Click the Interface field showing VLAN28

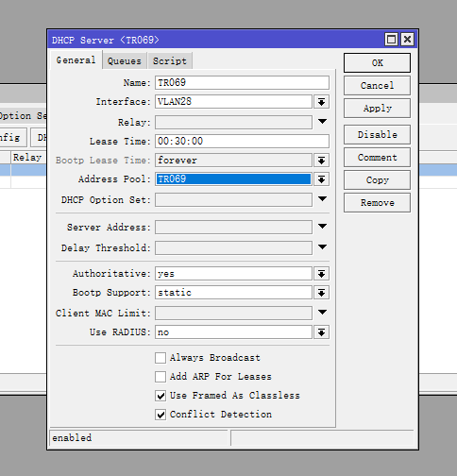coord(233,102)
